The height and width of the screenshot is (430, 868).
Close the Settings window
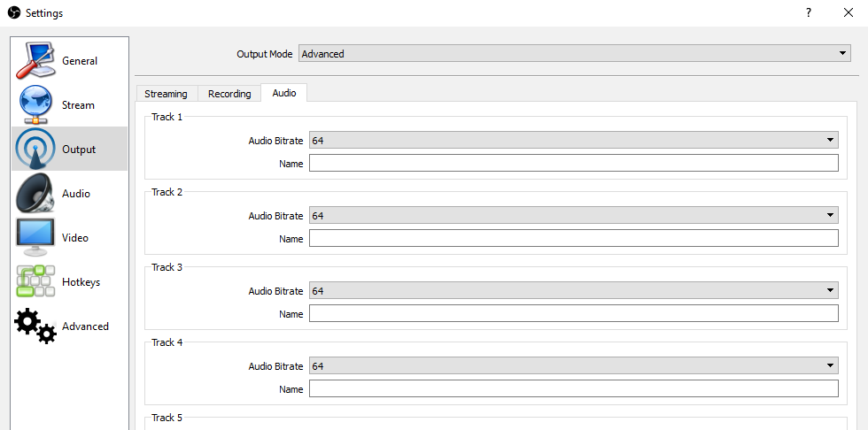[x=848, y=13]
